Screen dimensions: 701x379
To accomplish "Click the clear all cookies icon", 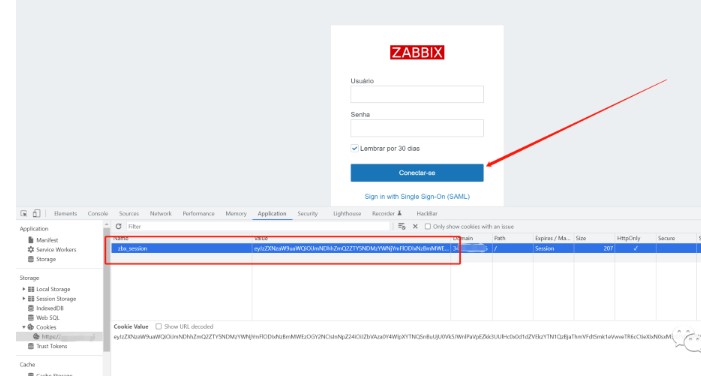I will pyautogui.click(x=401, y=227).
